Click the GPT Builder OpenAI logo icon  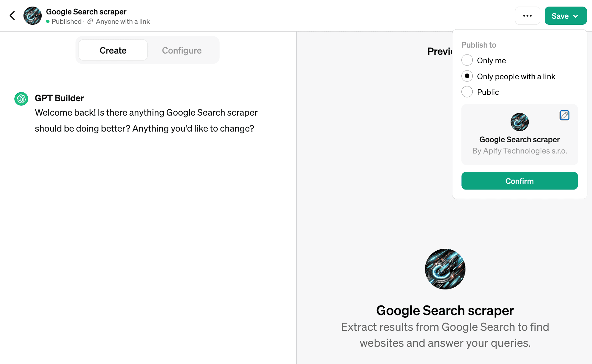click(21, 99)
